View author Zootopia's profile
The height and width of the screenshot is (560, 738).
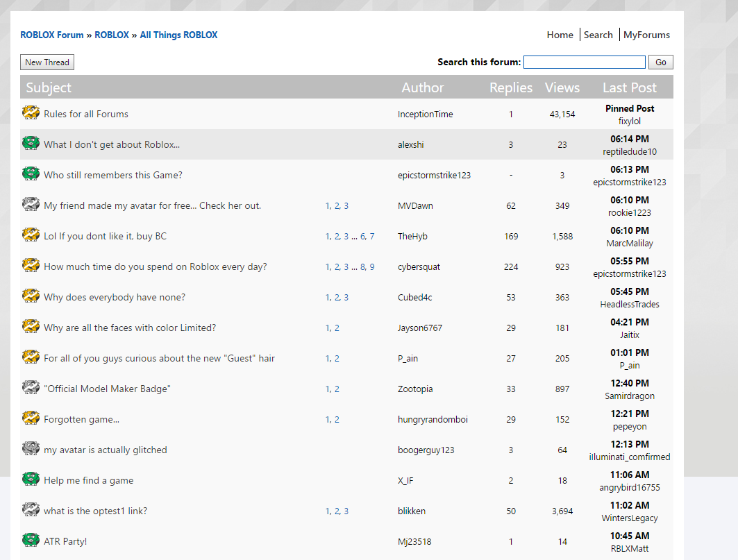click(x=414, y=389)
